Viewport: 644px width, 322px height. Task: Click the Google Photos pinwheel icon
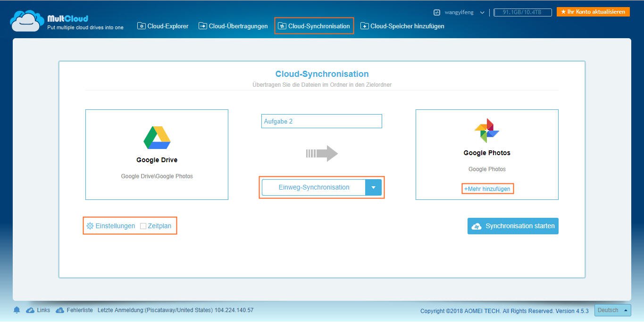[x=487, y=130]
